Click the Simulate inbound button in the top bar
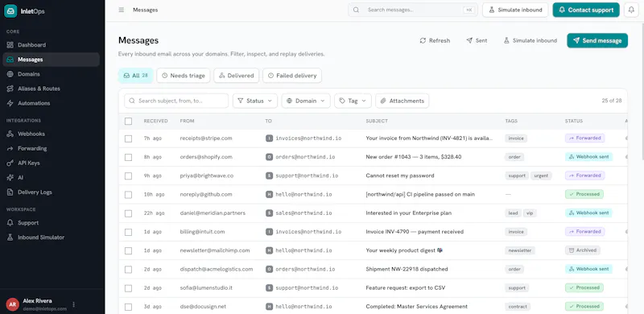This screenshot has width=644, height=314. point(515,10)
